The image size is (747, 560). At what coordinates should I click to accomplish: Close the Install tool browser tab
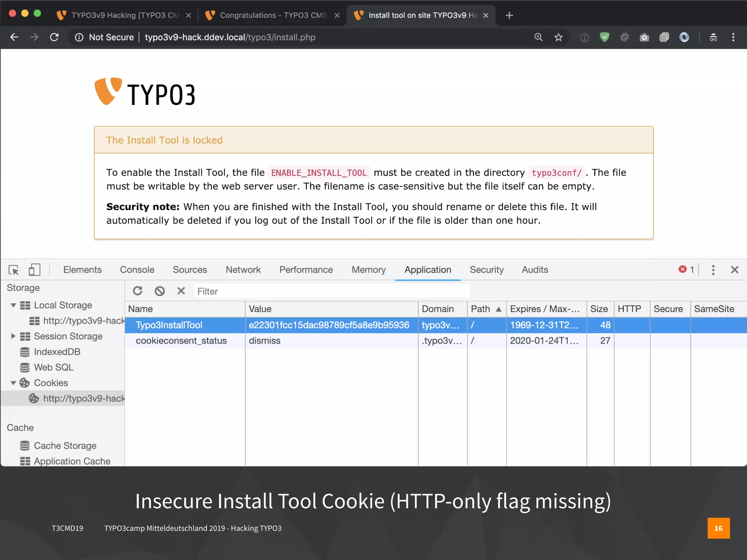tap(485, 15)
